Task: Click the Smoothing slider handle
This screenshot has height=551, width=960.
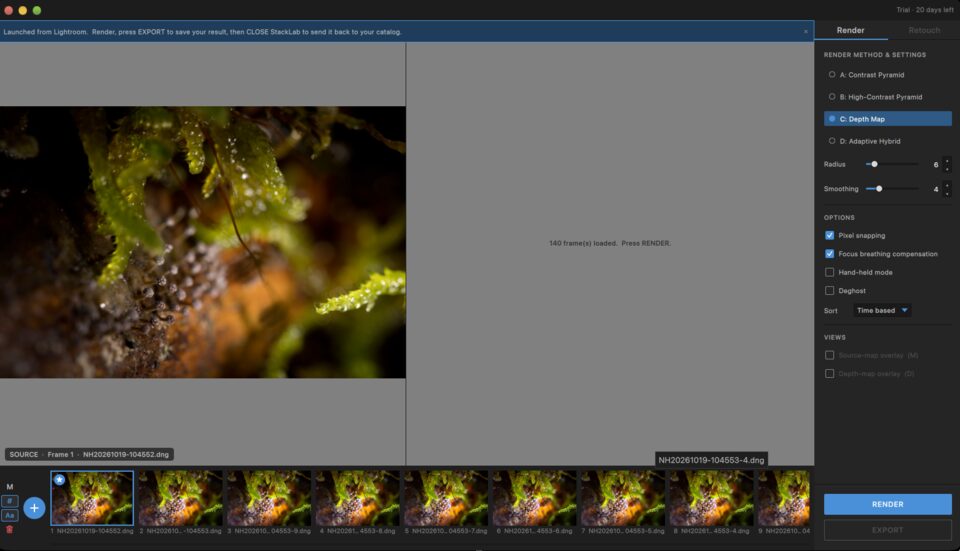Action: [x=879, y=189]
